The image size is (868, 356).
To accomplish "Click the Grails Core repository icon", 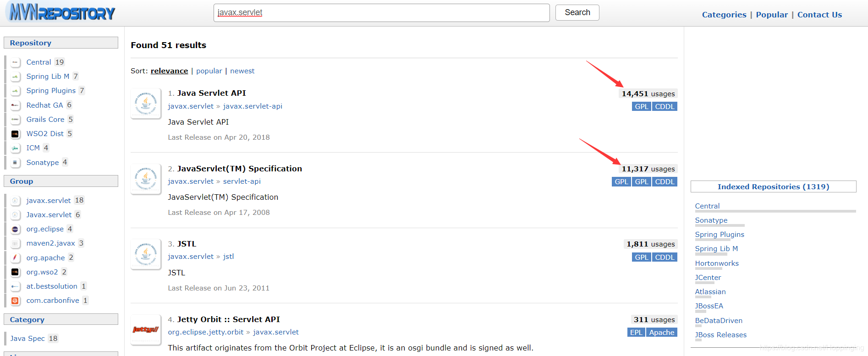I will pos(15,120).
